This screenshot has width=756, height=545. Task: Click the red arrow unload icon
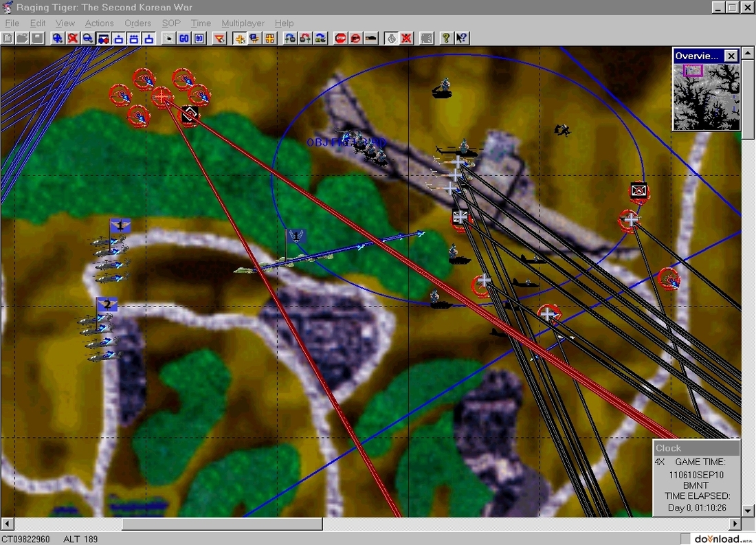click(x=305, y=38)
